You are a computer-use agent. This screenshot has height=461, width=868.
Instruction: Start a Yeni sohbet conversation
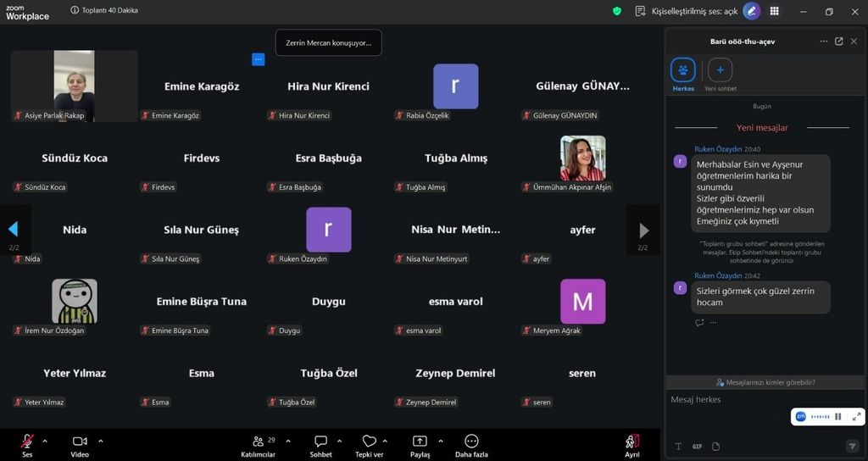tap(720, 71)
